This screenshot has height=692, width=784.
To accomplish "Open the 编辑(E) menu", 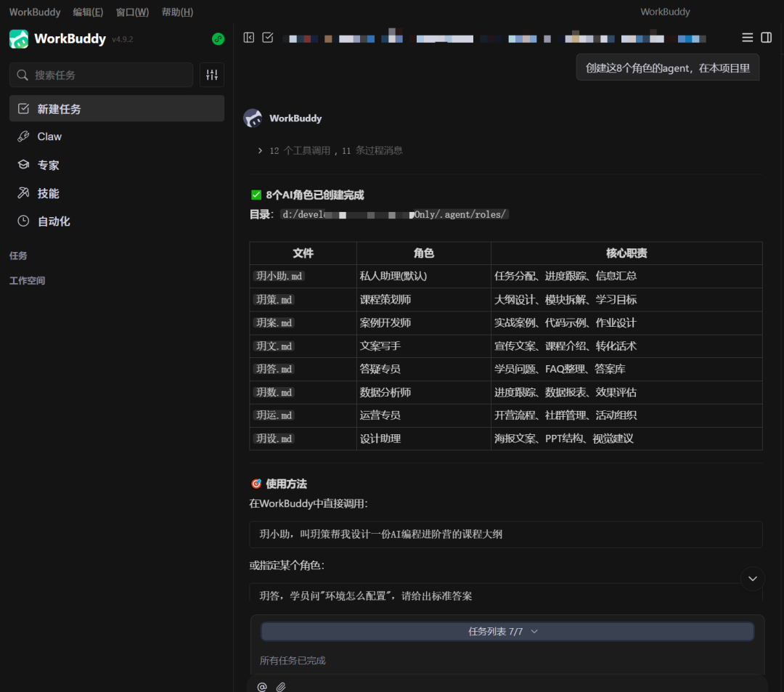I will pyautogui.click(x=88, y=12).
